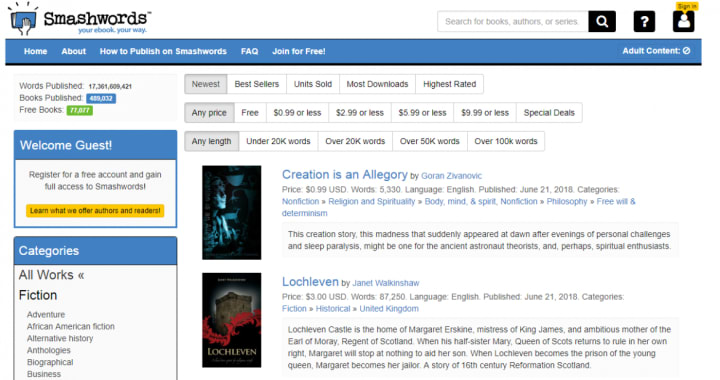Click the United Kingdom category link
The image size is (720, 380).
tap(389, 309)
